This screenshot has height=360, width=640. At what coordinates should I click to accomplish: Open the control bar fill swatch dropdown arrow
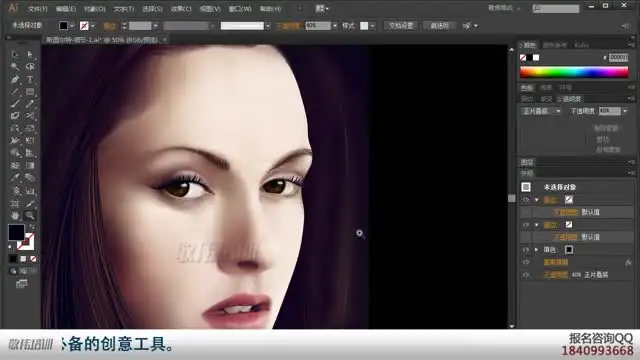72,26
